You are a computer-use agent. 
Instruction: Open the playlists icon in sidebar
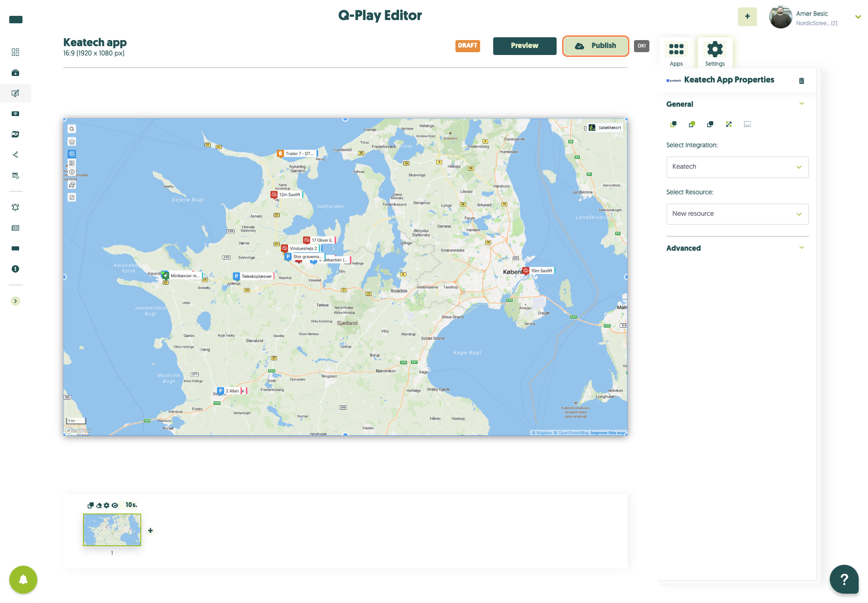tap(15, 73)
